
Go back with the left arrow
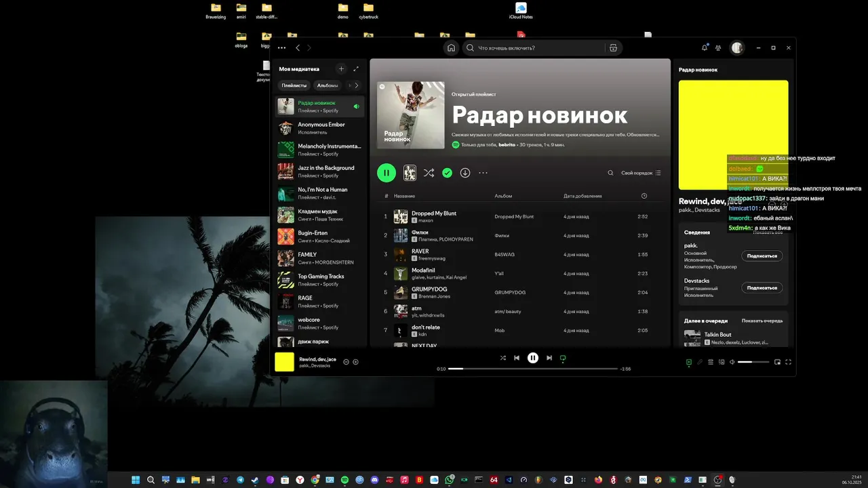coord(298,48)
